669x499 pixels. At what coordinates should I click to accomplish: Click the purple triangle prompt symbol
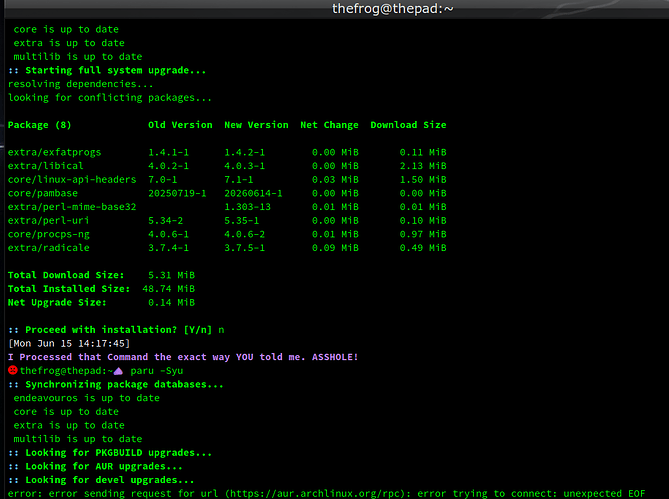[118, 371]
